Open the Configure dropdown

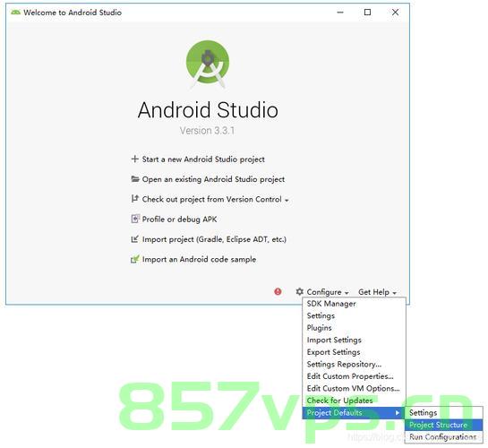[x=327, y=292]
